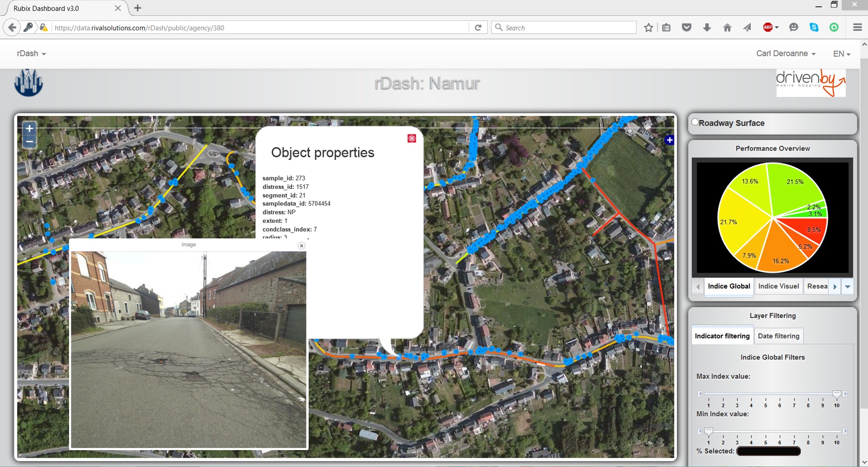Image resolution: width=868 pixels, height=467 pixels.
Task: Switch to the Indice Visuel tab
Action: pyautogui.click(x=778, y=286)
